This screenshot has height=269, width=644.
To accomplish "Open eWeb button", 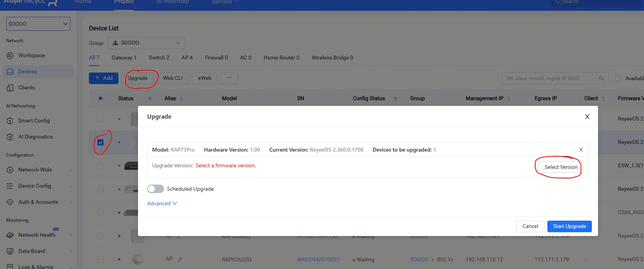I will [205, 78].
